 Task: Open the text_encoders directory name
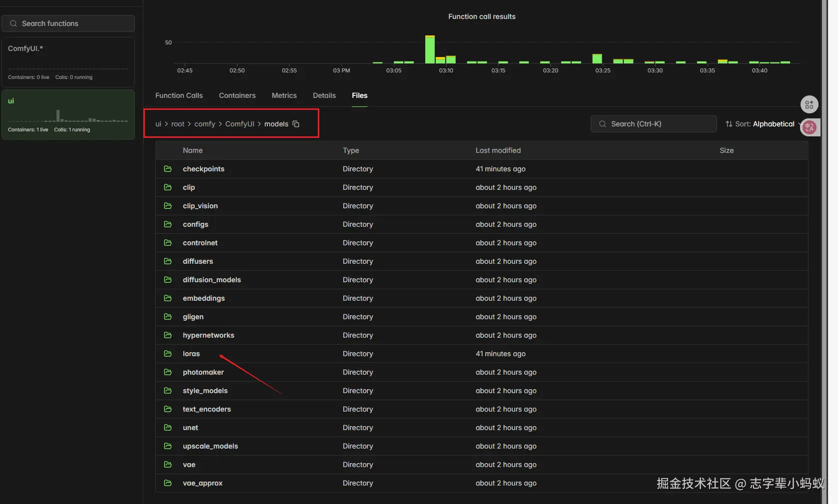pyautogui.click(x=207, y=409)
